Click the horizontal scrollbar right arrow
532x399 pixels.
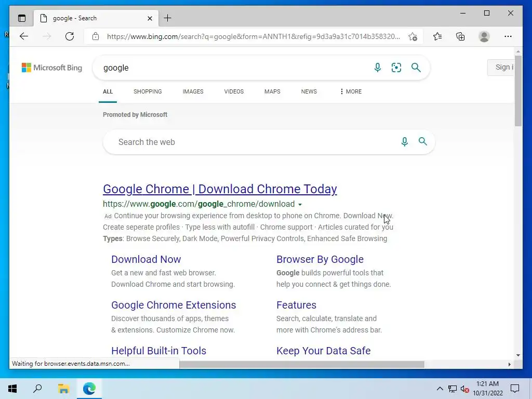[509, 364]
